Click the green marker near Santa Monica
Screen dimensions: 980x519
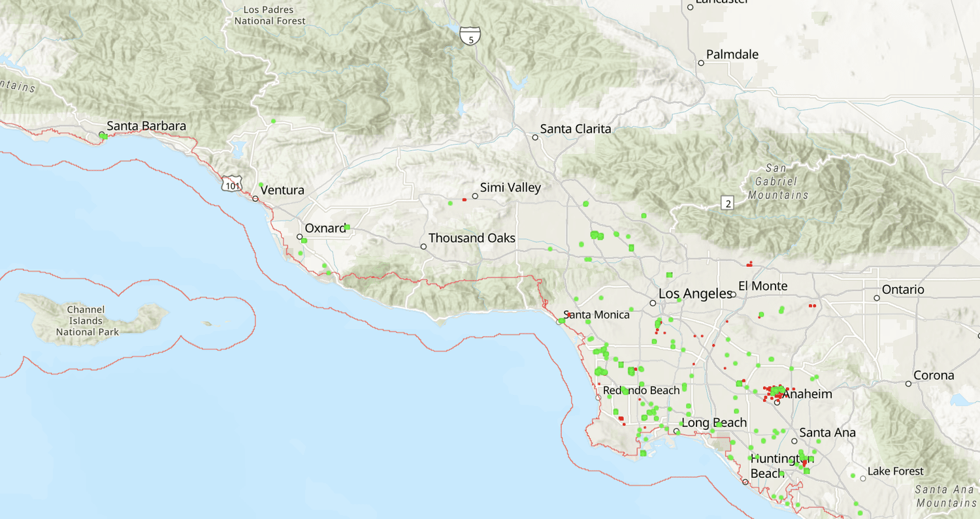click(562, 321)
